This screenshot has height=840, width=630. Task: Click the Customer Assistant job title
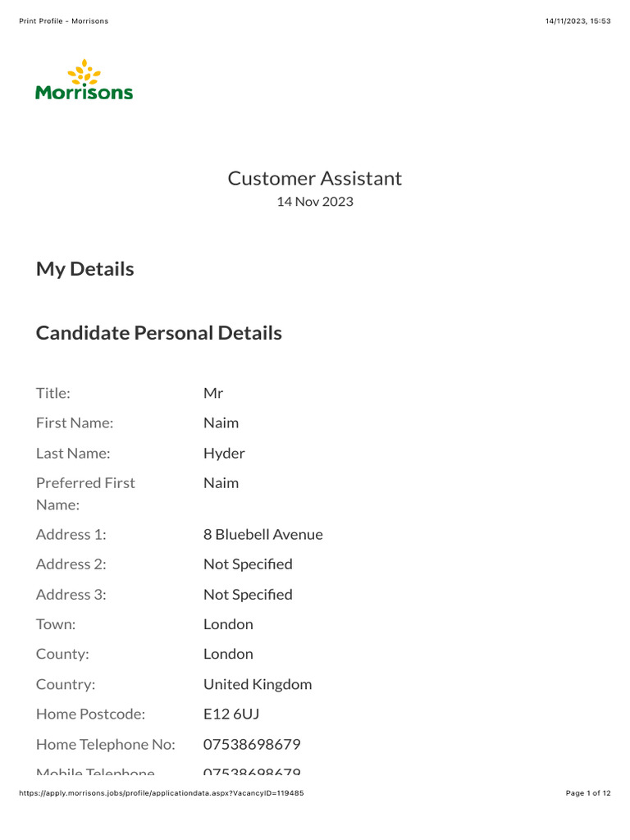tap(315, 178)
